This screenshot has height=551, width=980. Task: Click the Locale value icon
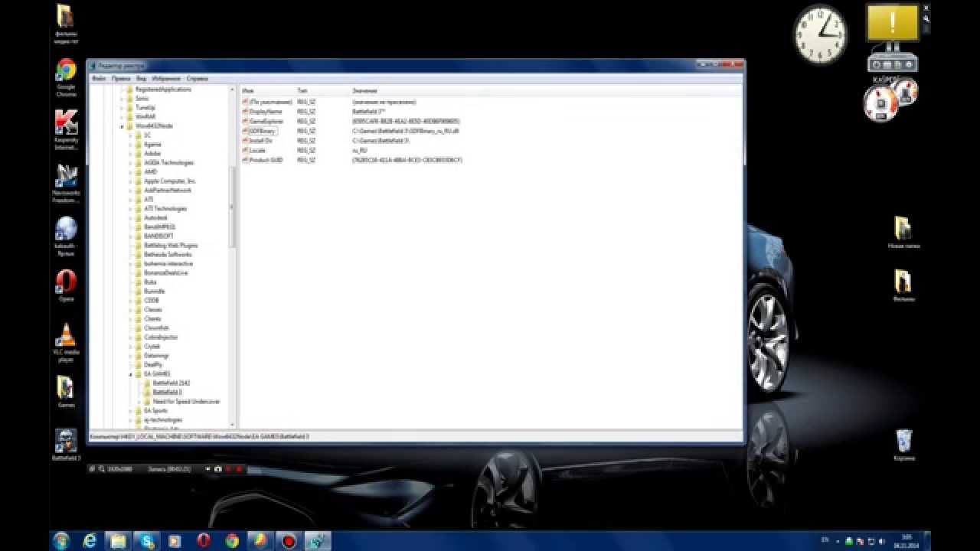coord(245,151)
